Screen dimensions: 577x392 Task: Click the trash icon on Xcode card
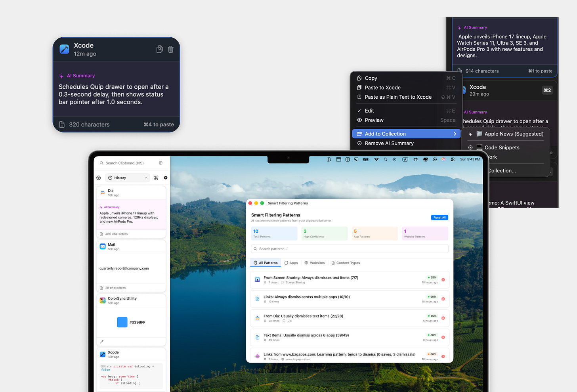tap(171, 49)
